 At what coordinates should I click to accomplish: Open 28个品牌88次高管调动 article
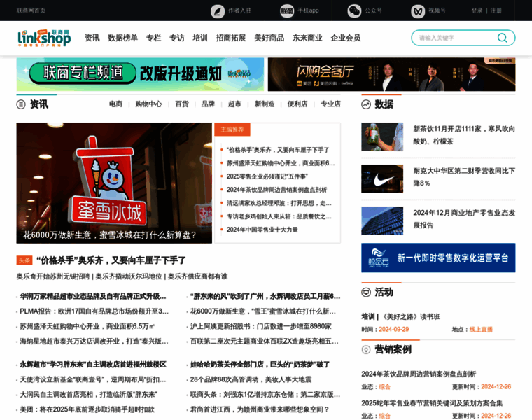[251, 379]
